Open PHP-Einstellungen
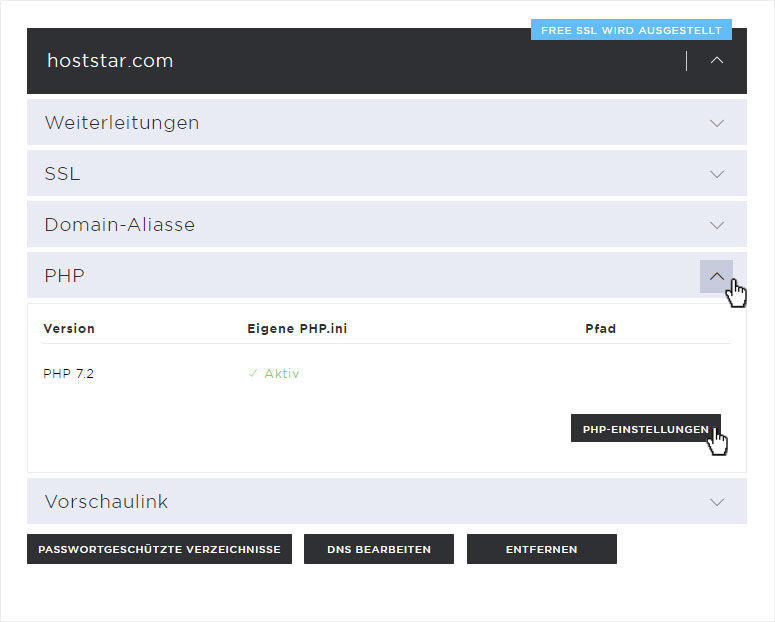 pyautogui.click(x=646, y=428)
